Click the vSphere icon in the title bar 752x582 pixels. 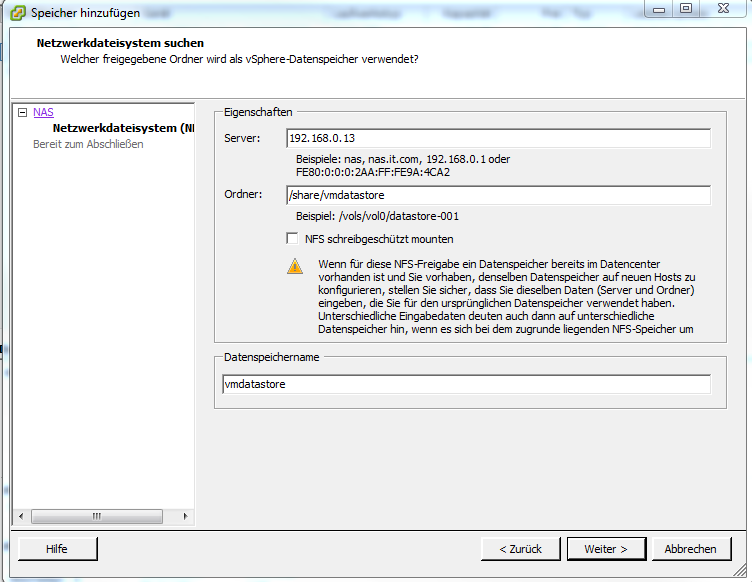click(x=18, y=13)
